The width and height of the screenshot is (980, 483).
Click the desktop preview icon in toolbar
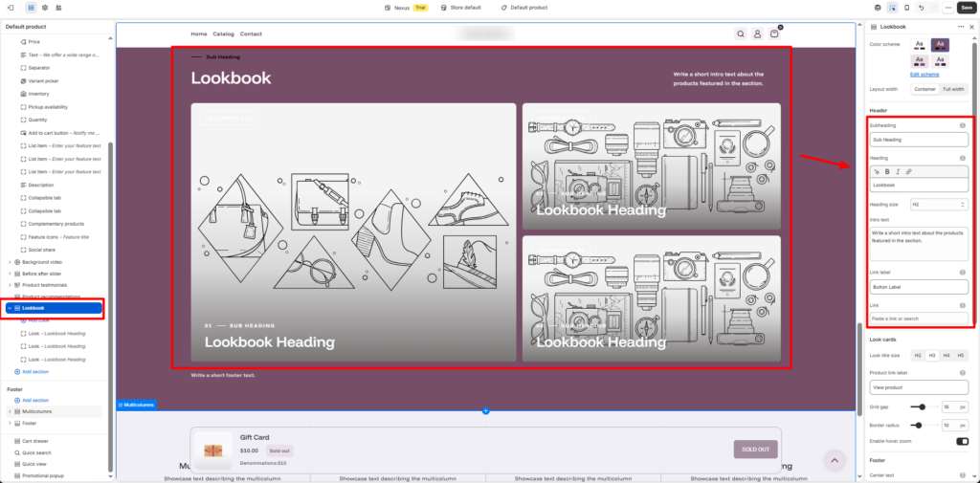pos(879,8)
